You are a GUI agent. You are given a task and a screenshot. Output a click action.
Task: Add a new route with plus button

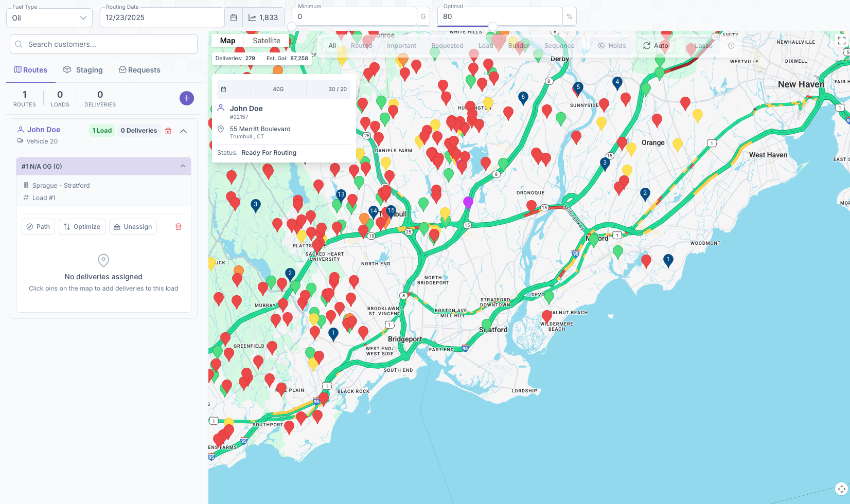(186, 98)
